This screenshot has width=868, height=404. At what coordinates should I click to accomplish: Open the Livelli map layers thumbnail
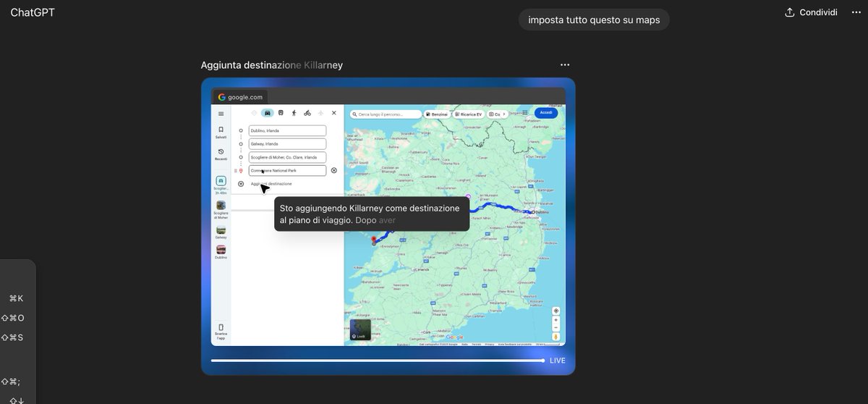point(360,329)
